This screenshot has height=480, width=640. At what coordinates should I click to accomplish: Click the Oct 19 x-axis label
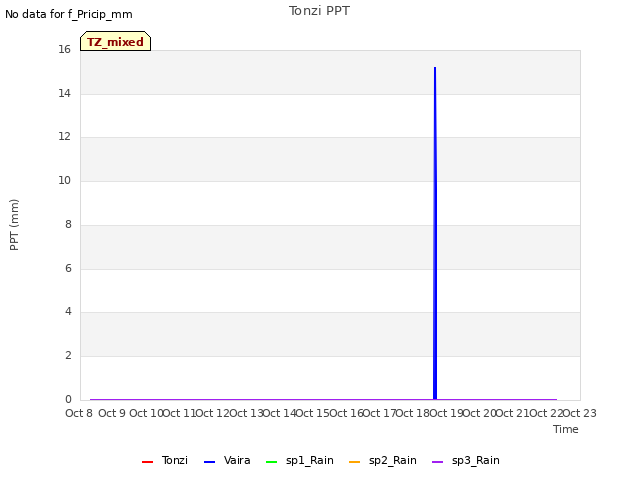coord(446,413)
